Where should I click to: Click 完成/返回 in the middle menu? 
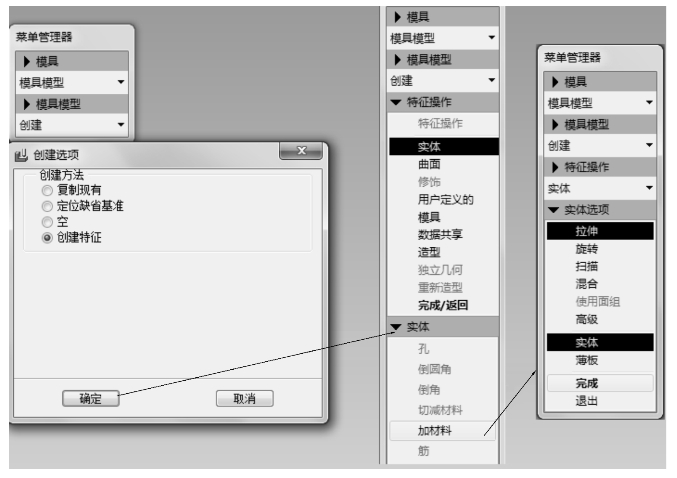coord(444,305)
